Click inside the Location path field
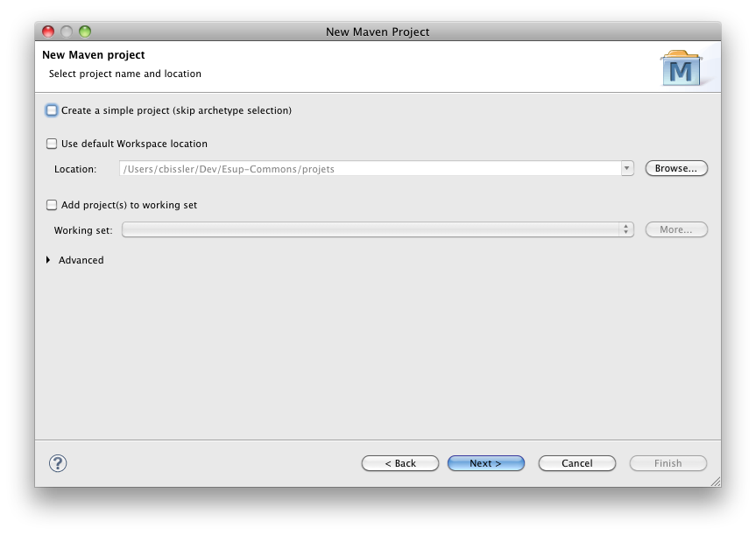Screen dimensions: 756x535 point(368,168)
